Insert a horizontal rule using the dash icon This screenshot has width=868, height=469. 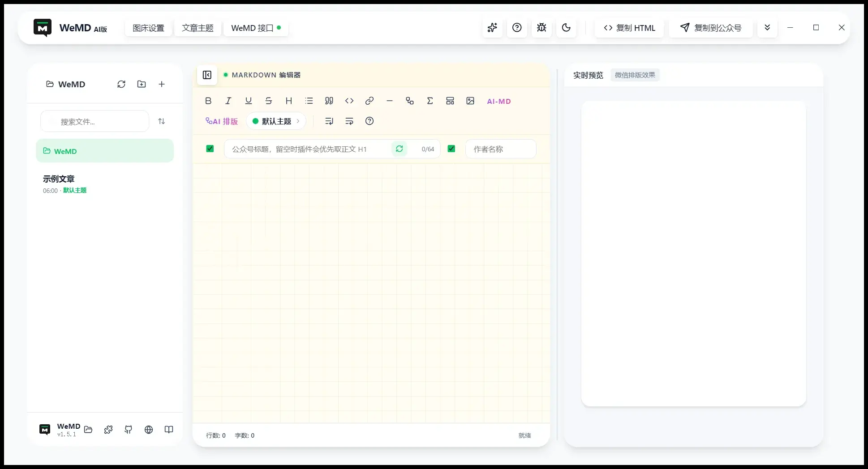(390, 101)
